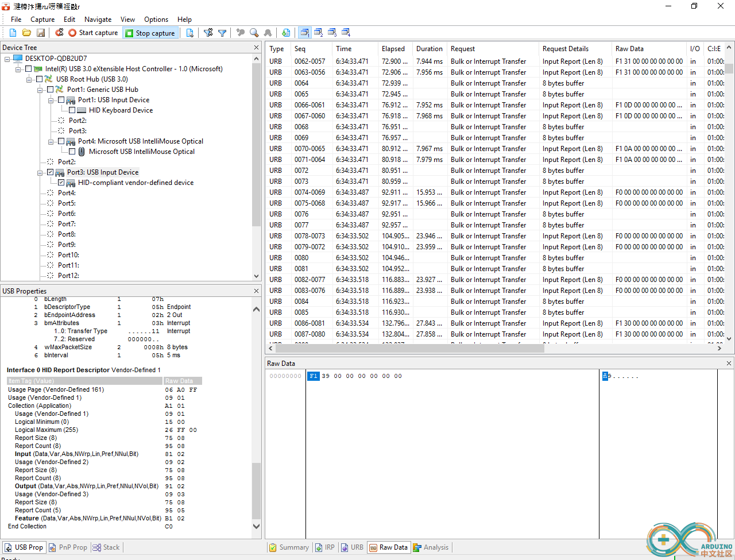This screenshot has height=560, width=735.
Task: Select the highlighted F1 byte in Raw Data
Action: tap(314, 376)
